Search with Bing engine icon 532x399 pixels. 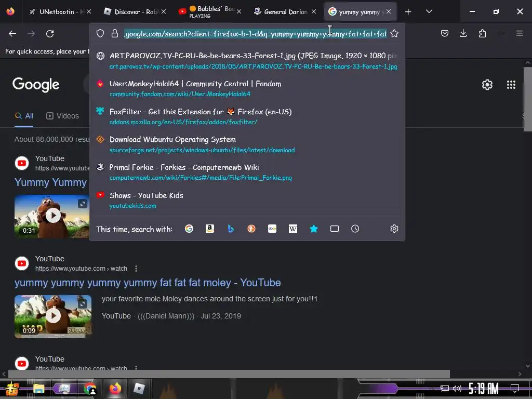pyautogui.click(x=231, y=229)
